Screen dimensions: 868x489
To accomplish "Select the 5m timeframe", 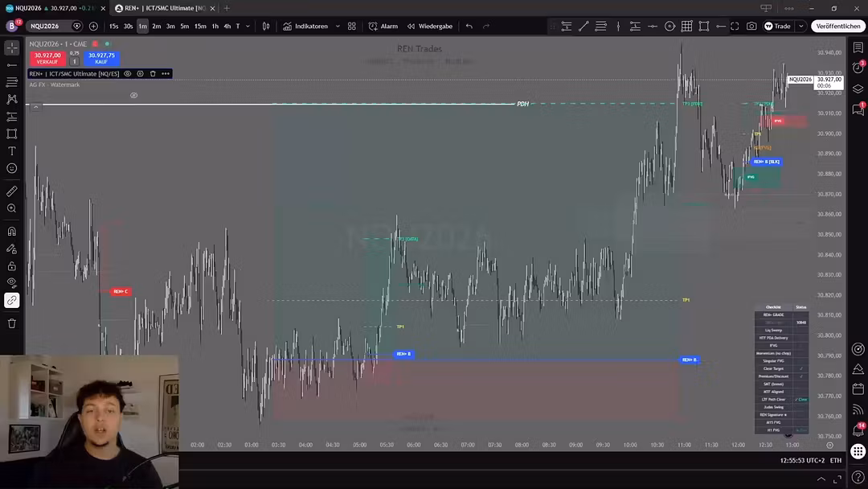I will [x=184, y=26].
